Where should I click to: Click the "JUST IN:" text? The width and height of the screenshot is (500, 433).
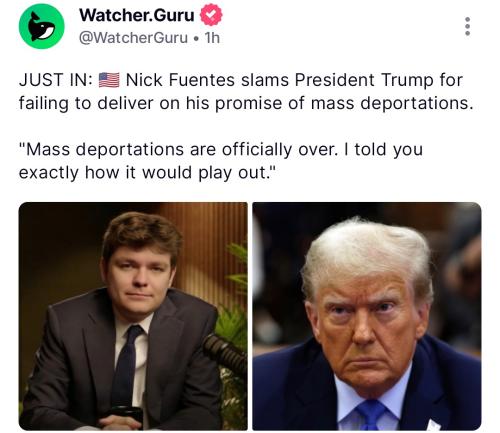tap(56, 80)
